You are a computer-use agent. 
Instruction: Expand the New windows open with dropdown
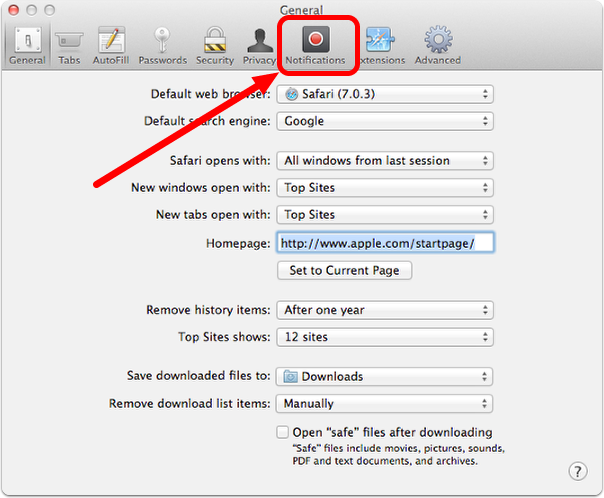coord(385,188)
